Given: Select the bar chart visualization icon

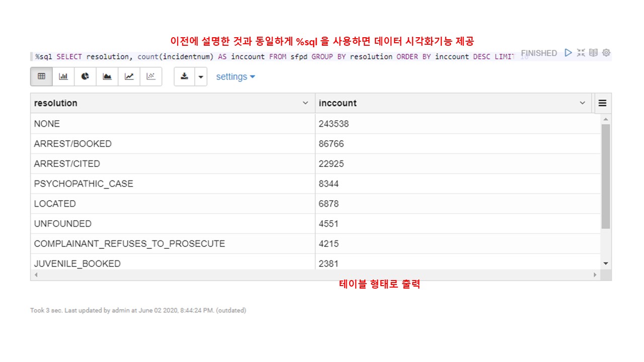Looking at the screenshot, I should [x=63, y=76].
